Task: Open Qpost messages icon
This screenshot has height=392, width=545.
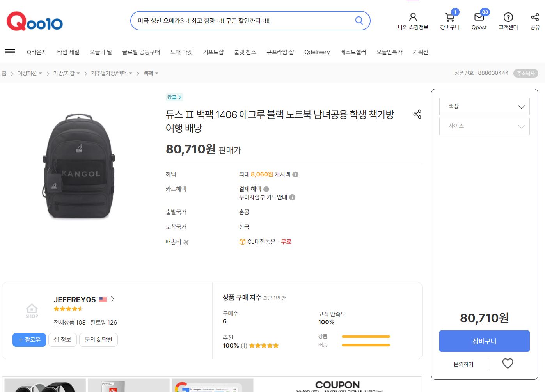Action: 479,17
